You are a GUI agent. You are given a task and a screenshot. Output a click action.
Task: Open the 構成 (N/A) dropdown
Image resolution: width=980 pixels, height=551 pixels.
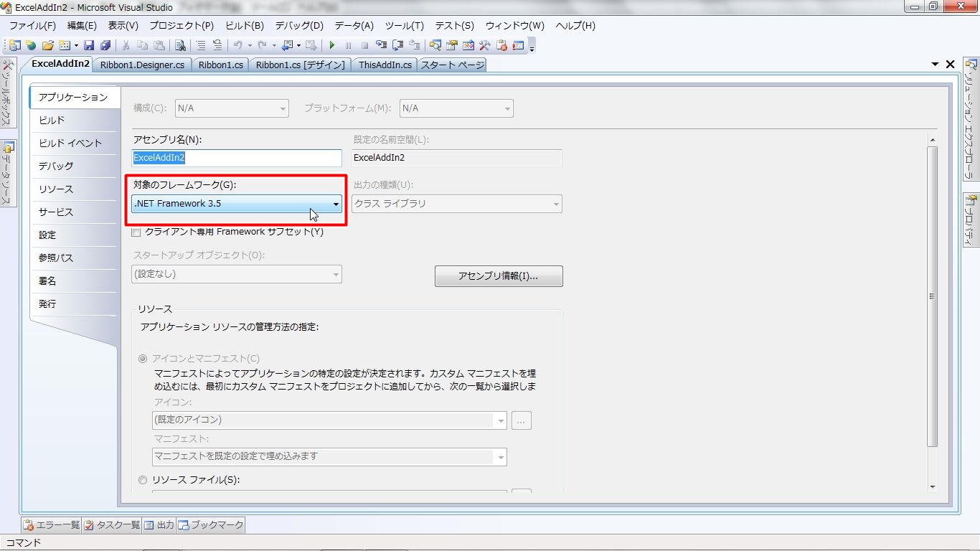click(x=232, y=108)
